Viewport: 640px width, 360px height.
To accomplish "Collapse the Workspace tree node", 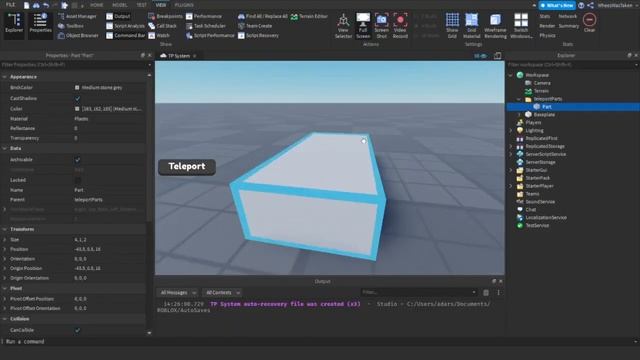I will [511, 75].
